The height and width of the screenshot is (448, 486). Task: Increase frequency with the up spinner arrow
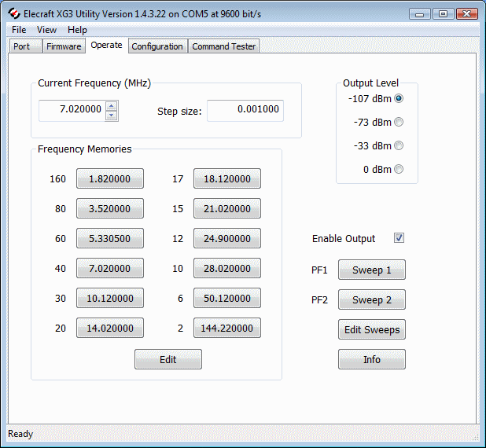coord(112,106)
